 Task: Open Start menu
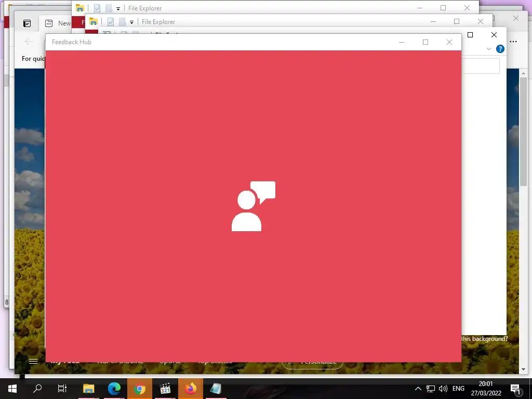(x=12, y=389)
